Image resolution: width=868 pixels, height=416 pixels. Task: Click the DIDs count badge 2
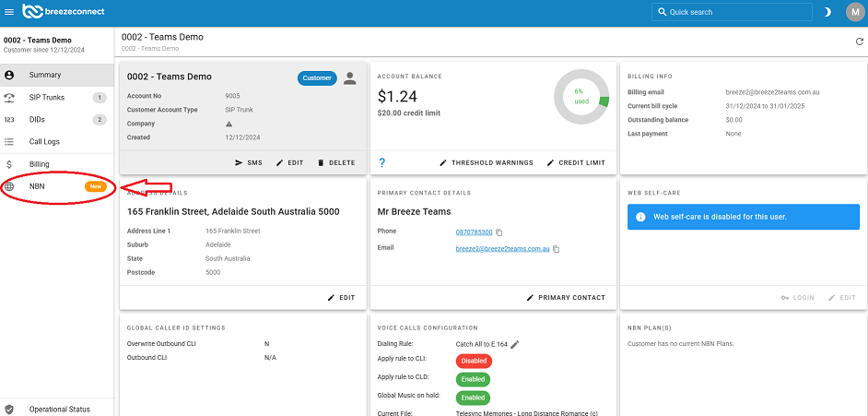click(x=100, y=120)
